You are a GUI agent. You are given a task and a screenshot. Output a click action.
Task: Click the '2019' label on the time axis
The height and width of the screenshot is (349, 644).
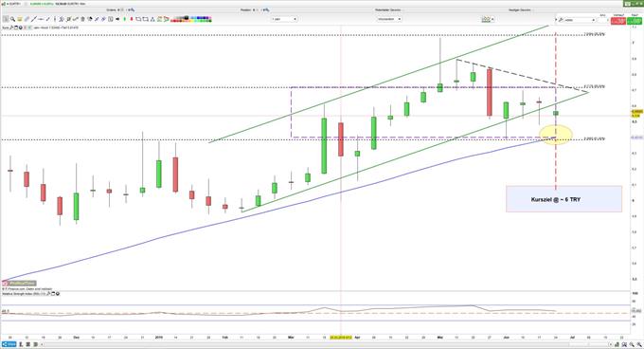click(158, 337)
